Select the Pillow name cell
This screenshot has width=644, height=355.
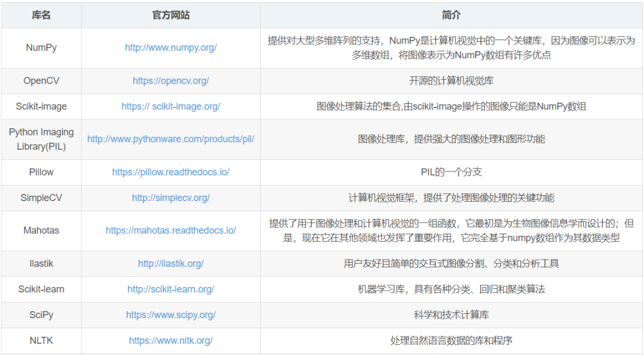coord(41,172)
